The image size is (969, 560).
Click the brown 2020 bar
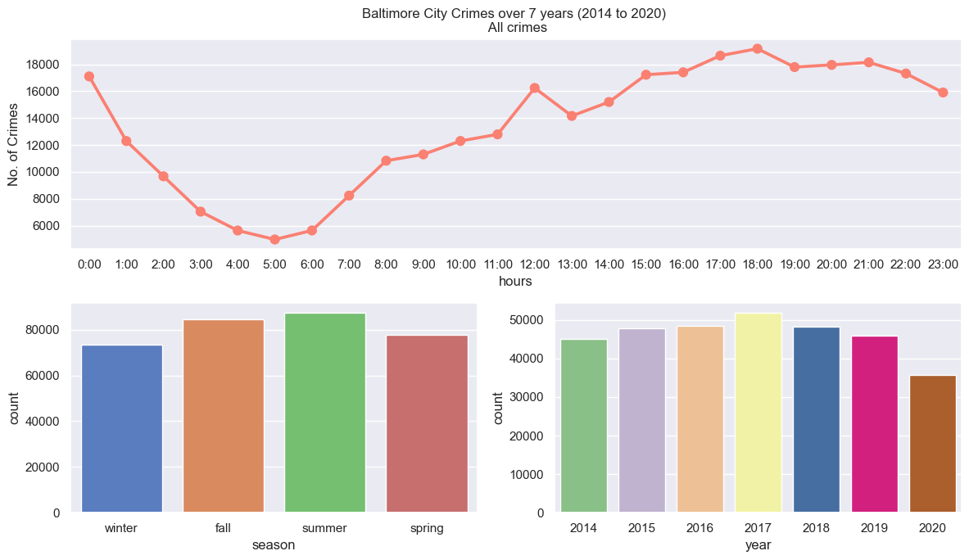point(932,444)
